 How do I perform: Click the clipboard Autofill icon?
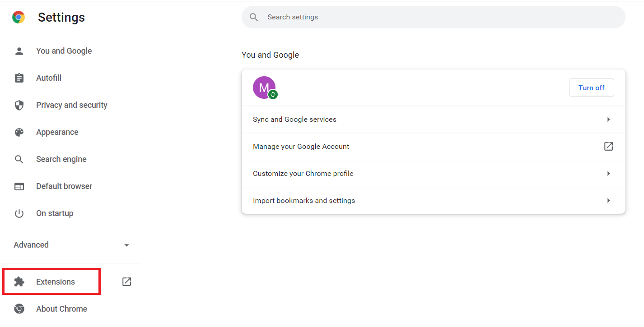point(19,78)
